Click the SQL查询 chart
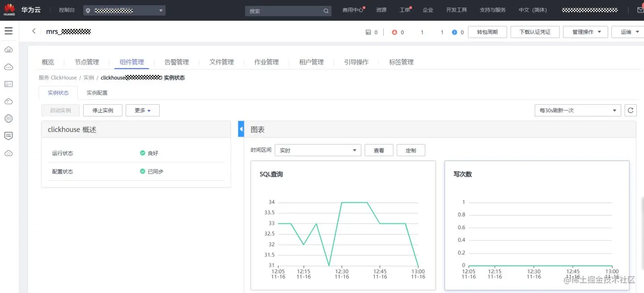This screenshot has height=293, width=644. point(343,225)
